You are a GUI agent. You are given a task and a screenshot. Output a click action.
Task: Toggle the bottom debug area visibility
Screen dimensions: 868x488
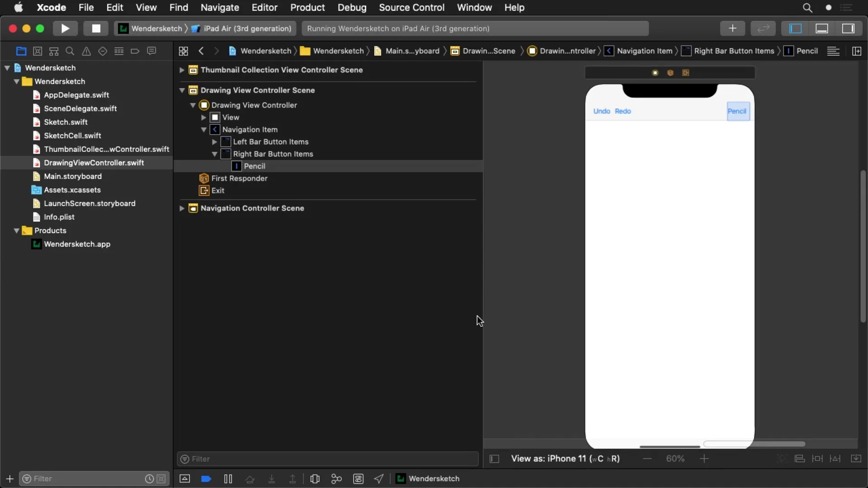point(821,28)
